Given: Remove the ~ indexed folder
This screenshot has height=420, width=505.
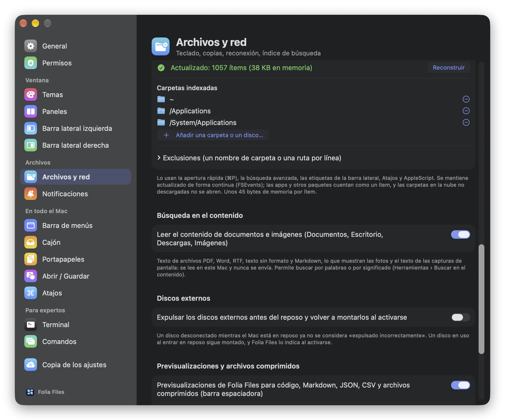Looking at the screenshot, I should tap(466, 99).
